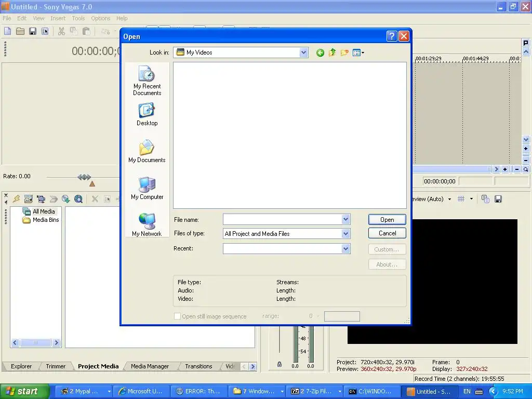Click the media tree horizontal scrollbar

point(36,343)
